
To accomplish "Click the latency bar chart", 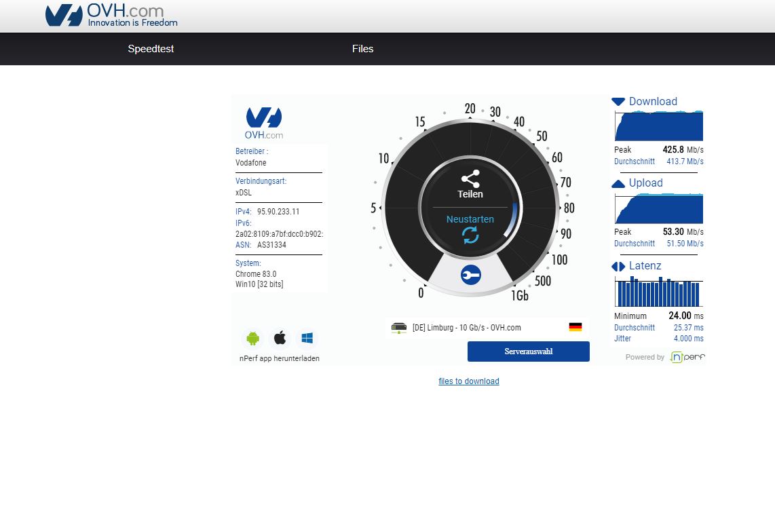I will pos(659,292).
